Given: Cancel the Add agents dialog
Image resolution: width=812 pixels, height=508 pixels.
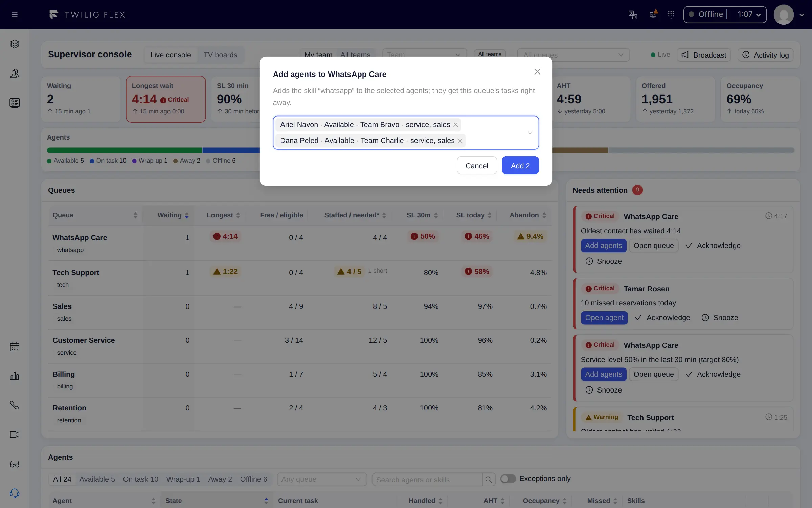Looking at the screenshot, I should coord(477,166).
